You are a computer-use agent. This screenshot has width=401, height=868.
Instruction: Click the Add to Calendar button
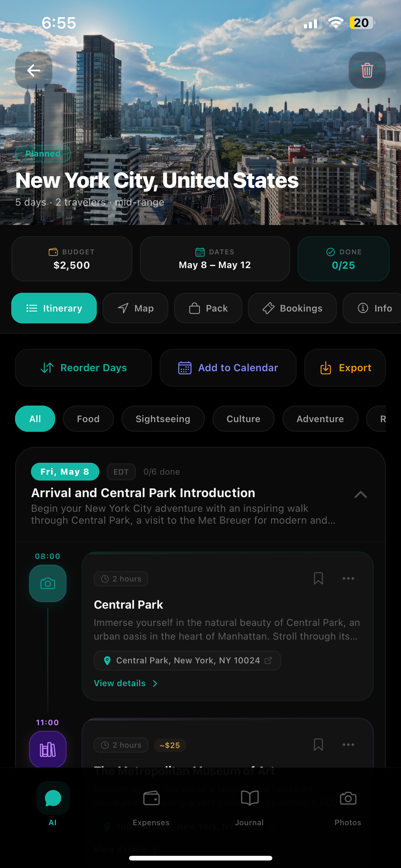228,368
